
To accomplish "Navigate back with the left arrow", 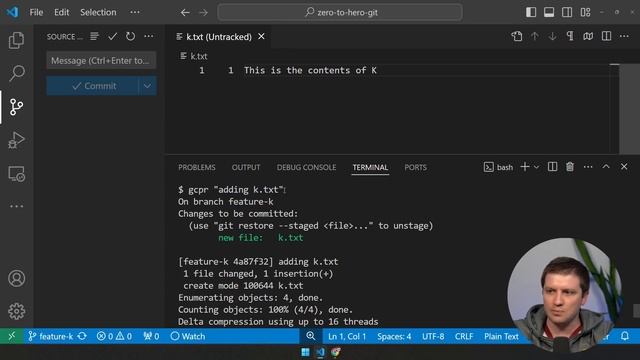I will pos(185,12).
